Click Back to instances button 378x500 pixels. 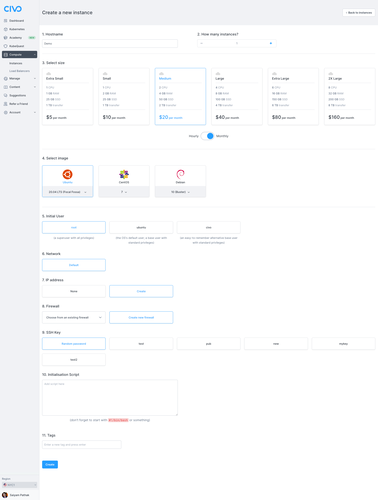(x=359, y=13)
